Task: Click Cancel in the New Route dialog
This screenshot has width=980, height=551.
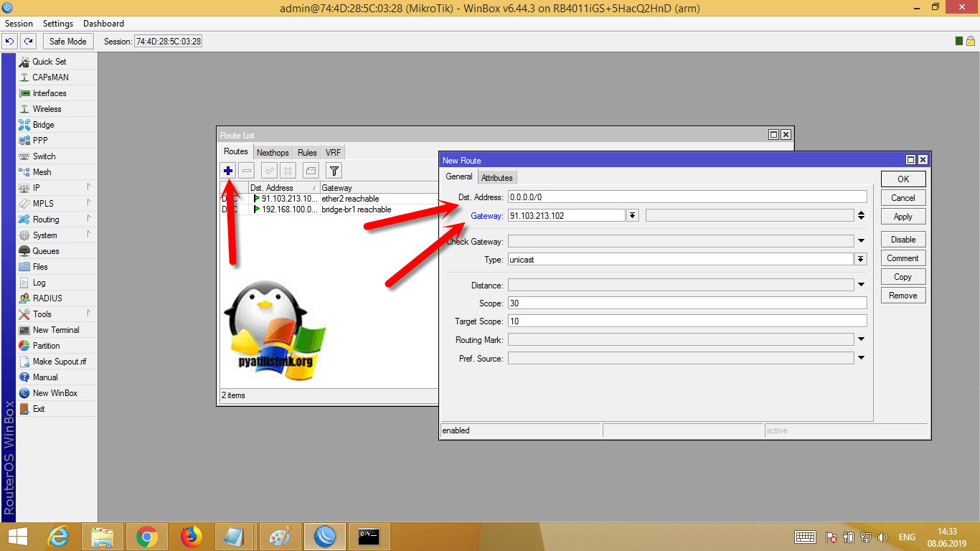Action: (x=903, y=198)
